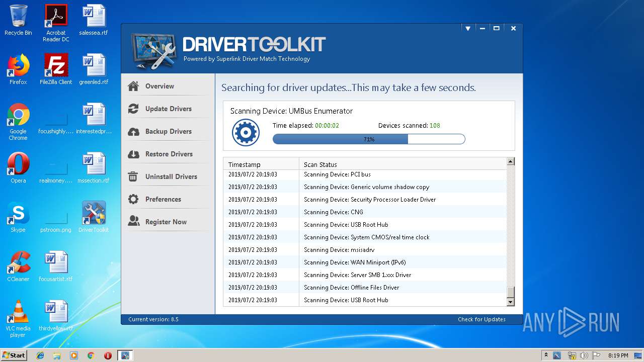Open Opera from the taskbar
The height and width of the screenshot is (362, 644).
[x=108, y=355]
